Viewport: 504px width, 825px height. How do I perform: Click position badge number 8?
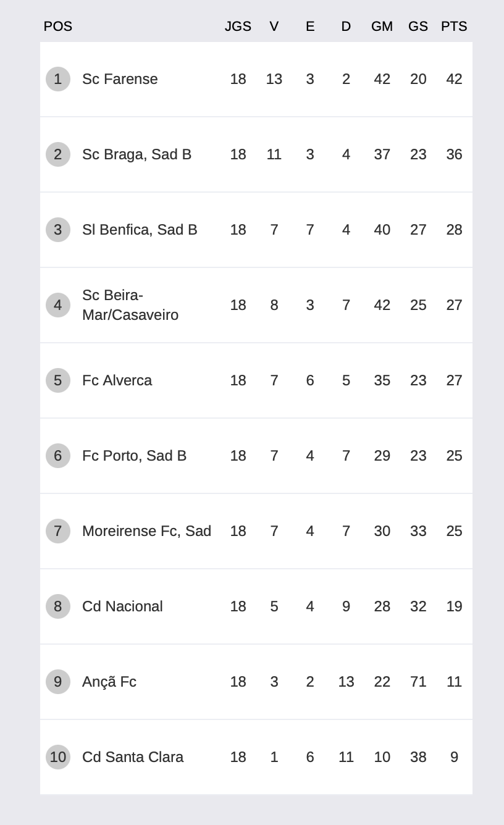pos(58,606)
